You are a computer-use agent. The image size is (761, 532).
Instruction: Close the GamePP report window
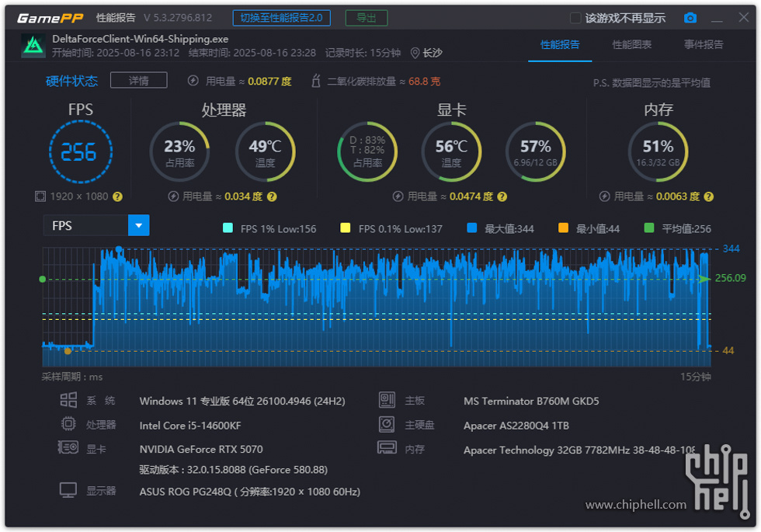(744, 17)
